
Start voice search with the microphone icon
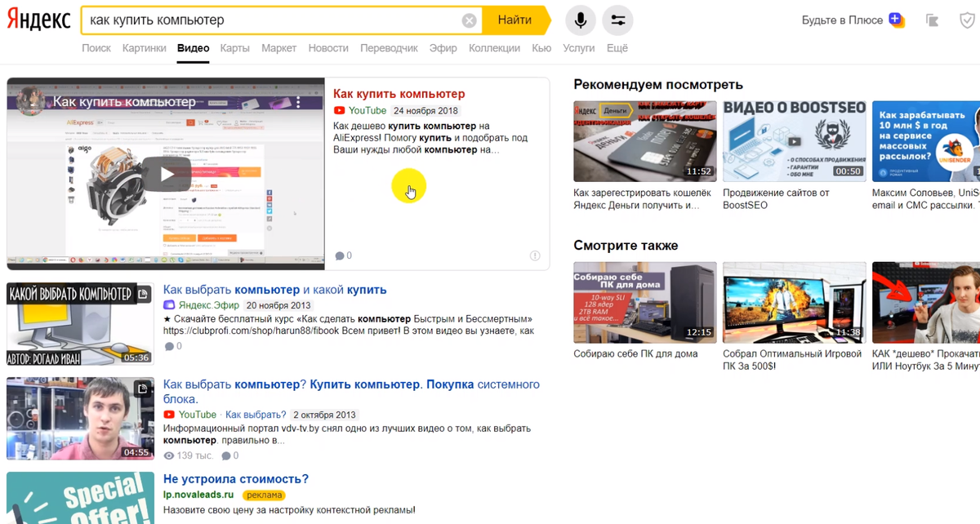point(581,20)
